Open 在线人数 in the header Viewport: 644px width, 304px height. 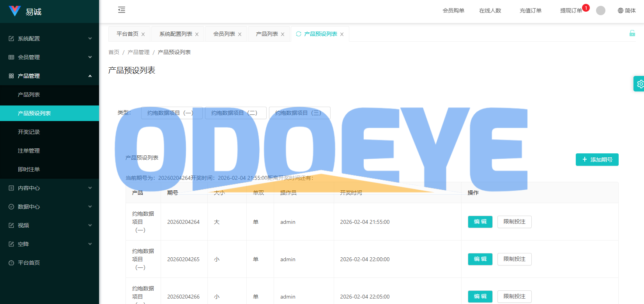(490, 11)
